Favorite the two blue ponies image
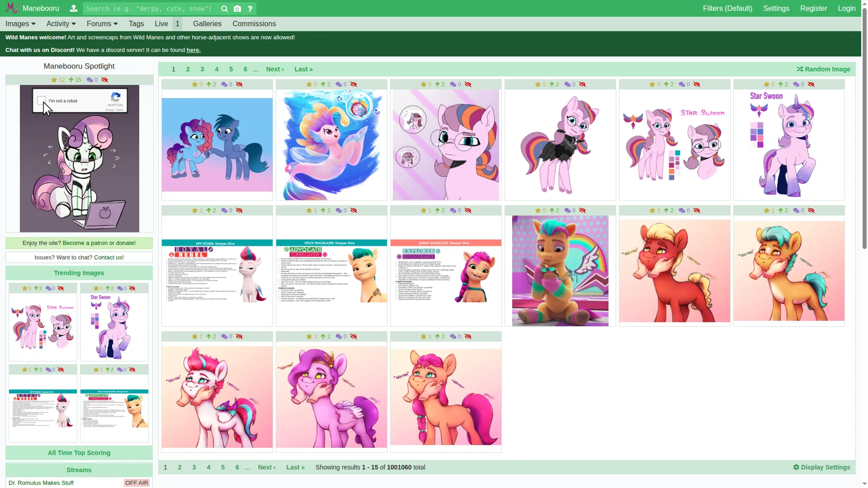Screen dimensions: 868x488 click(x=195, y=84)
